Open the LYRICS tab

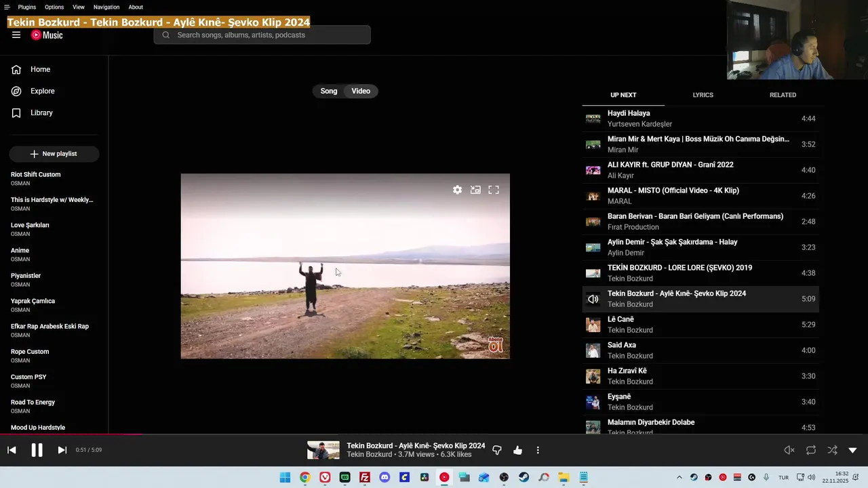click(x=703, y=95)
